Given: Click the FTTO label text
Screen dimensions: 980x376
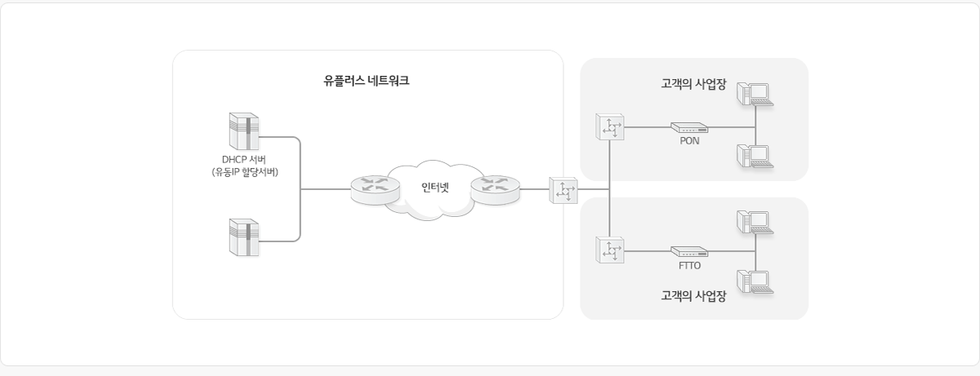Looking at the screenshot, I should click(689, 266).
